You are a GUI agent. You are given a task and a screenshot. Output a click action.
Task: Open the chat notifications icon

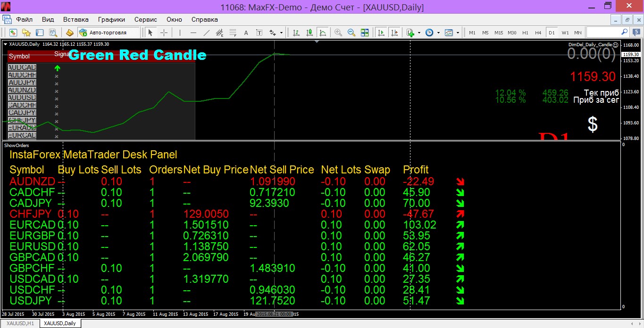pos(636,33)
